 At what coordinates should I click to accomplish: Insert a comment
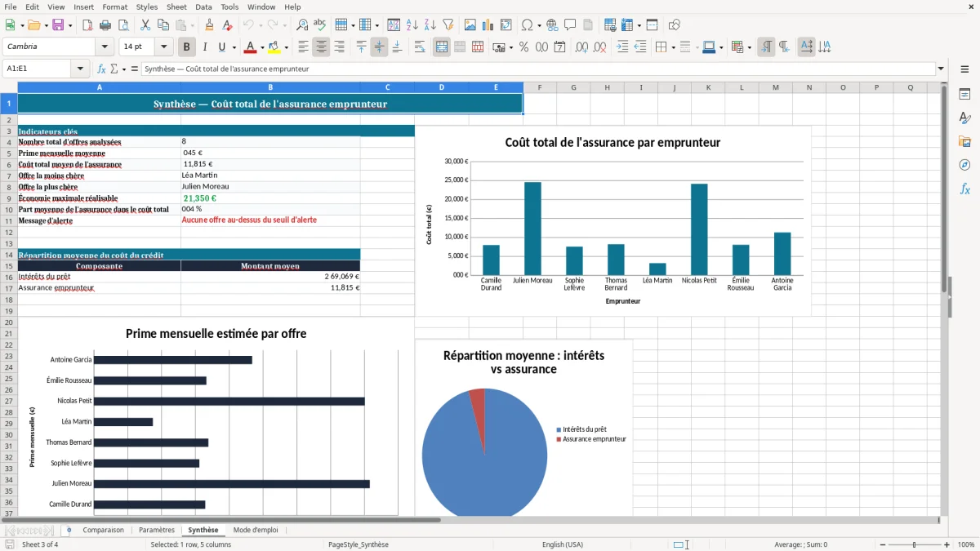point(571,25)
